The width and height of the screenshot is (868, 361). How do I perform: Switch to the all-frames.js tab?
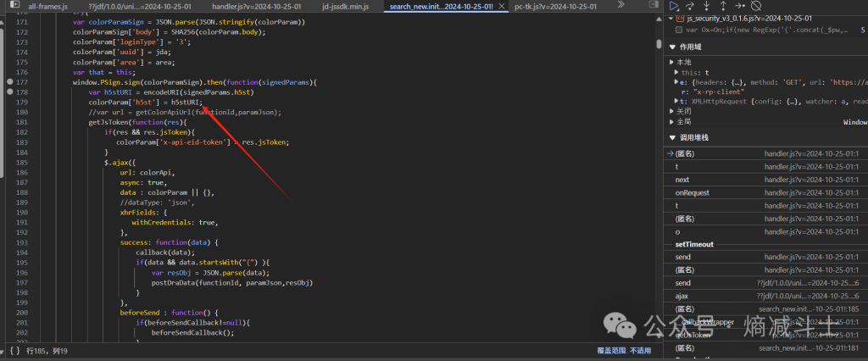click(x=47, y=7)
